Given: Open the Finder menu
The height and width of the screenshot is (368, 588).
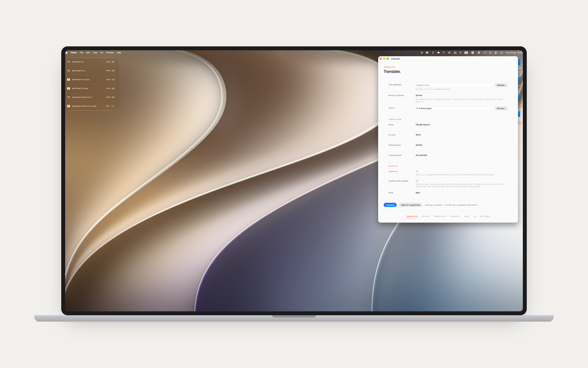Looking at the screenshot, I should 73,53.
